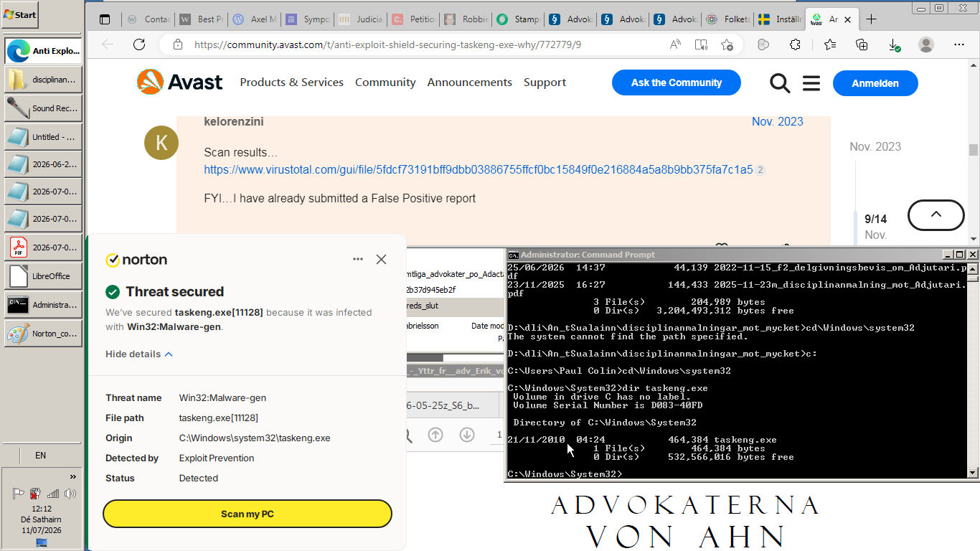Switch to the Best Pr browser tab
The width and height of the screenshot is (980, 551).
tap(202, 19)
